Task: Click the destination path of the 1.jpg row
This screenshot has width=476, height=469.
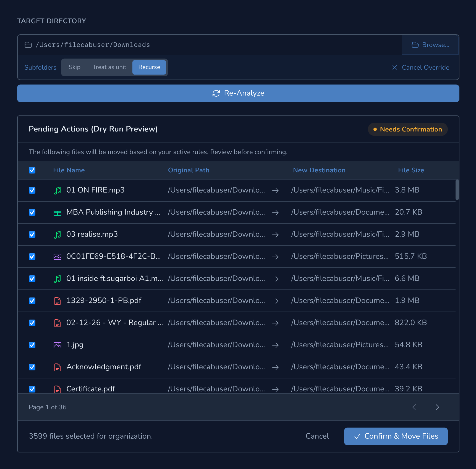Action: pyautogui.click(x=340, y=345)
